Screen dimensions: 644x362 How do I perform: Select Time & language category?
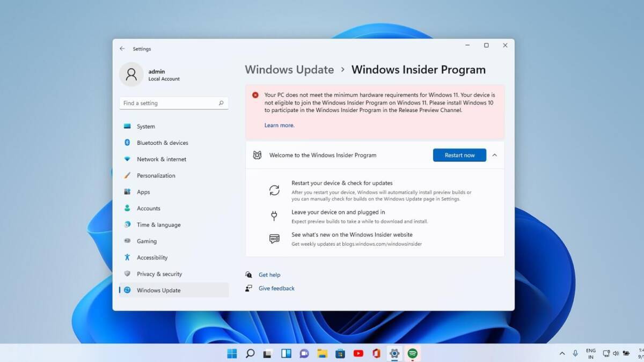(x=174, y=225)
